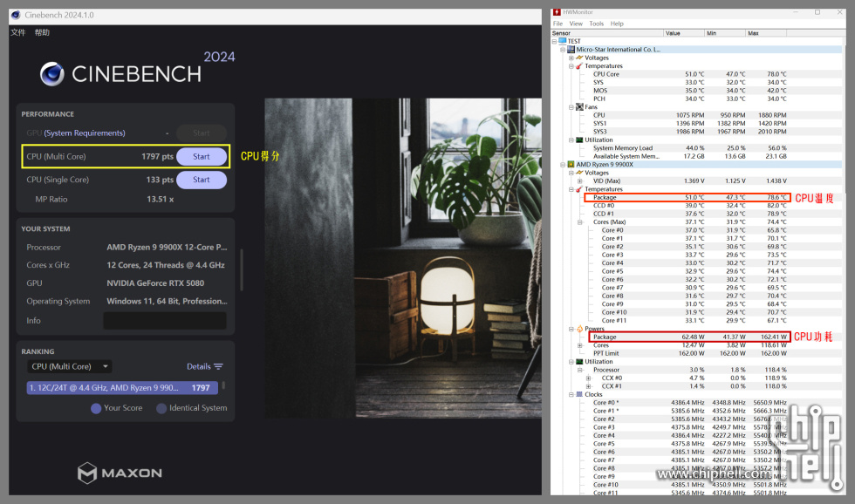Screen dimensions: 855x504
Task: Click the rendered room preview image
Action: coord(403,258)
